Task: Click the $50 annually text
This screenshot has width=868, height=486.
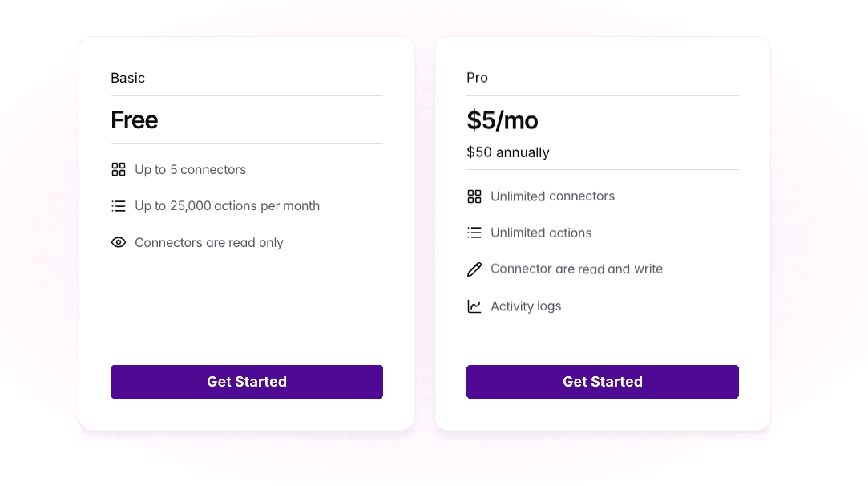Action: click(x=508, y=152)
